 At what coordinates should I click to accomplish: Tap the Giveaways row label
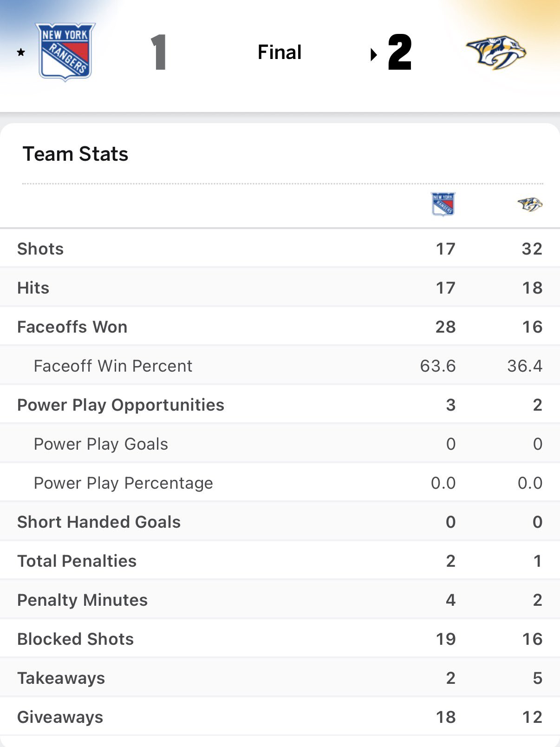coord(60,717)
